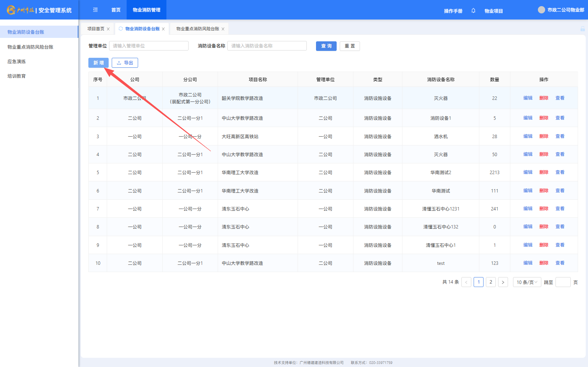Image resolution: width=588 pixels, height=367 pixels.
Task: Open notifications via the bell icon
Action: (x=473, y=11)
